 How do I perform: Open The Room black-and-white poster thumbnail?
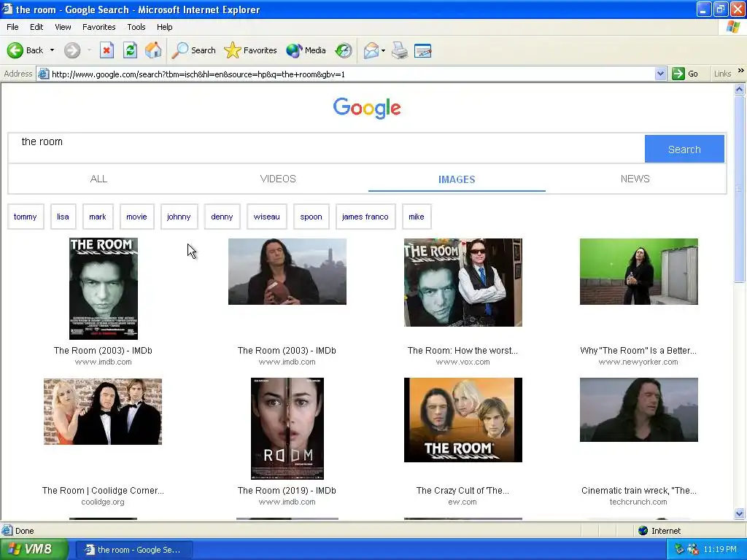tap(104, 289)
